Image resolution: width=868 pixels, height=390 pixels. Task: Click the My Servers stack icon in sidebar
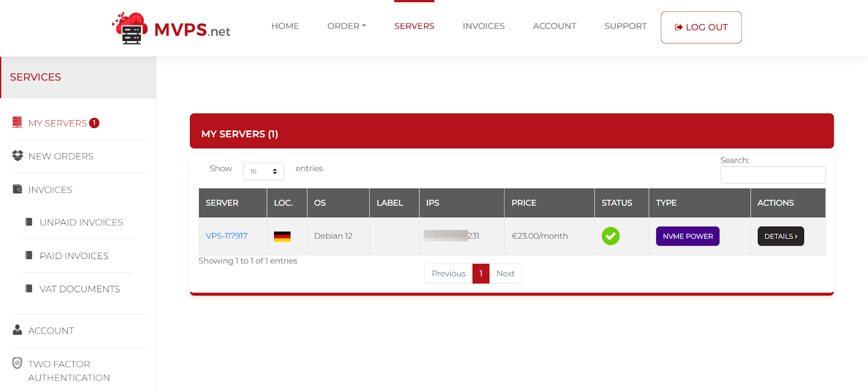pos(17,122)
